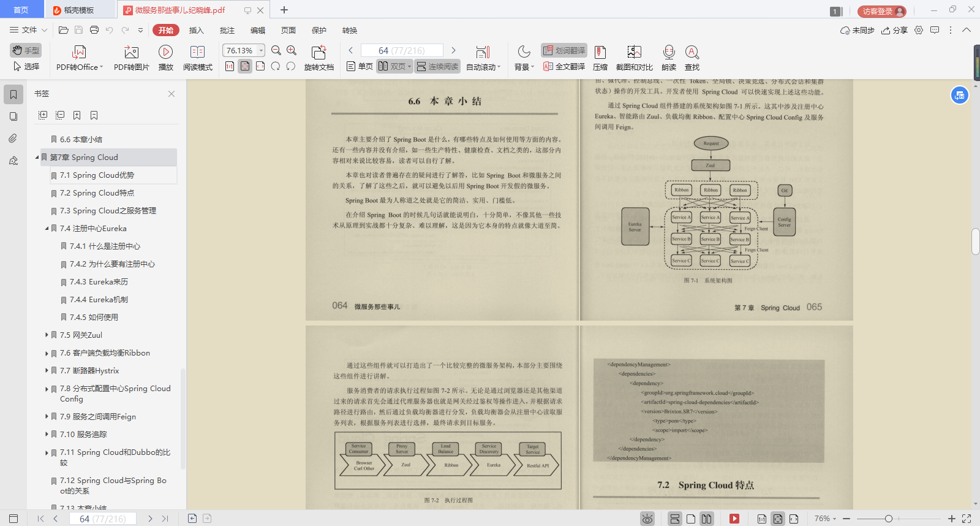Click the toolbar page number field
Screen dimensions: 980x526
click(402, 50)
